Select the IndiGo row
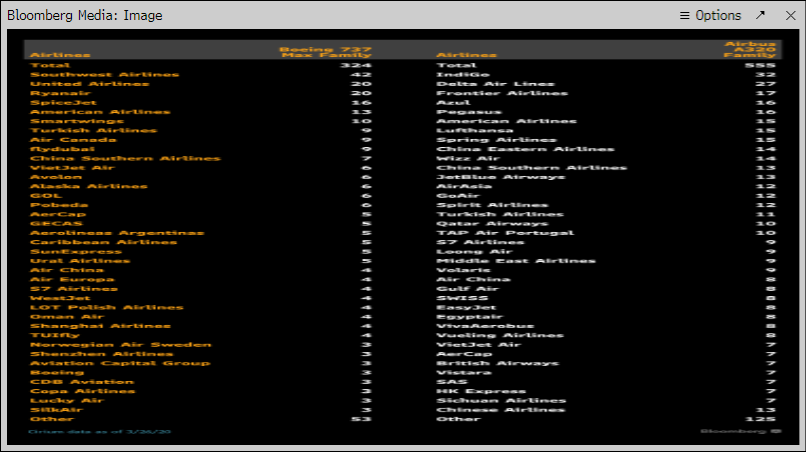Viewport: 806px width, 452px height. 606,75
